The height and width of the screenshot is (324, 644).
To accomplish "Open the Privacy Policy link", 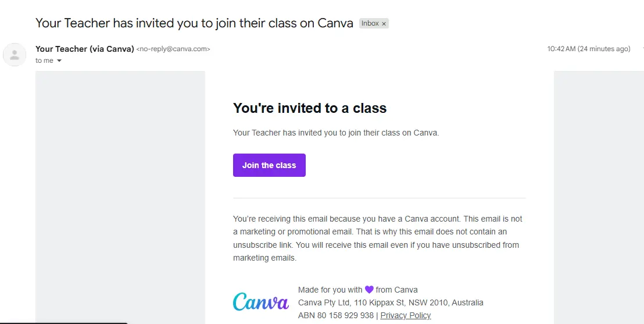I will click(405, 315).
